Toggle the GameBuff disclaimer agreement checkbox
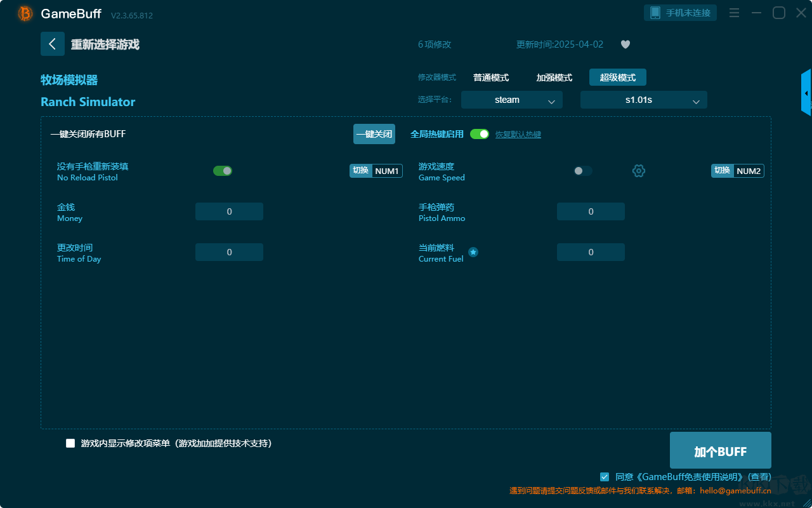812x508 pixels. 605,477
